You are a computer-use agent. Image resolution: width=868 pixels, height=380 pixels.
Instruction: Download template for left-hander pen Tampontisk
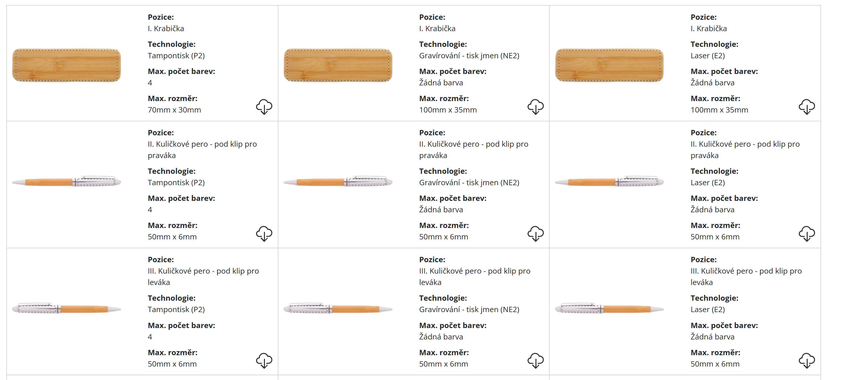click(264, 360)
